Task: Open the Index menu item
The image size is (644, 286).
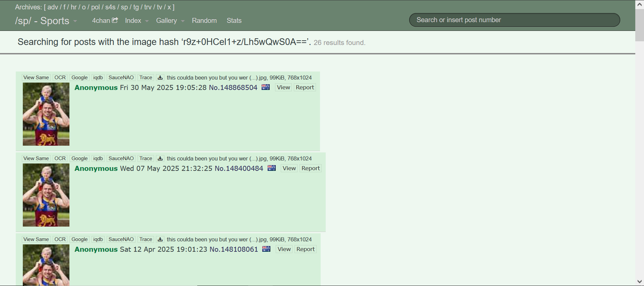Action: 133,20
